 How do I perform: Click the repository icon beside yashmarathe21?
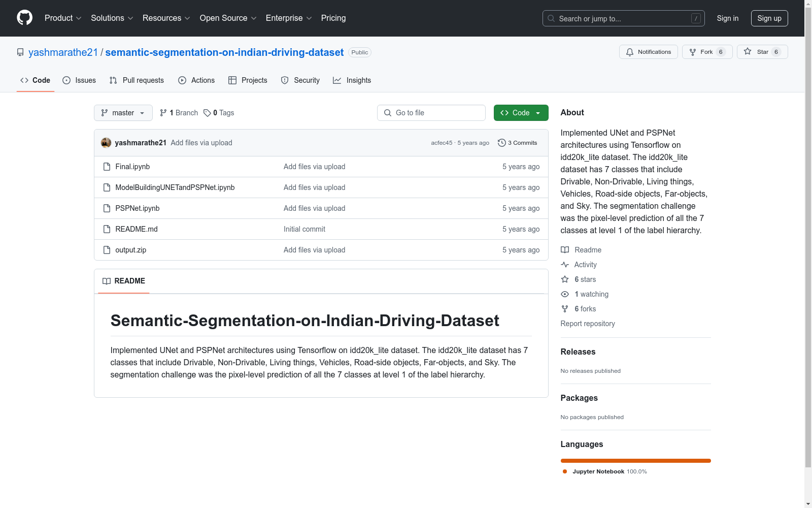point(20,52)
